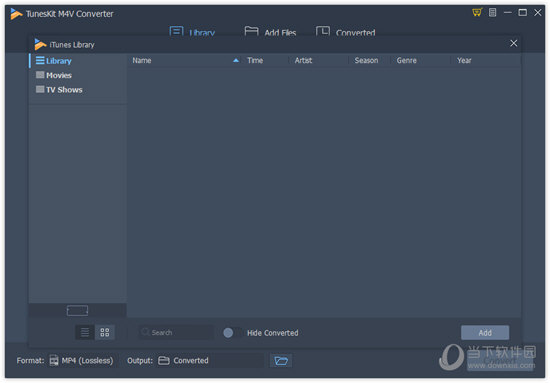Close the iTunes Library dialog
550x383 pixels.
pyautogui.click(x=514, y=43)
